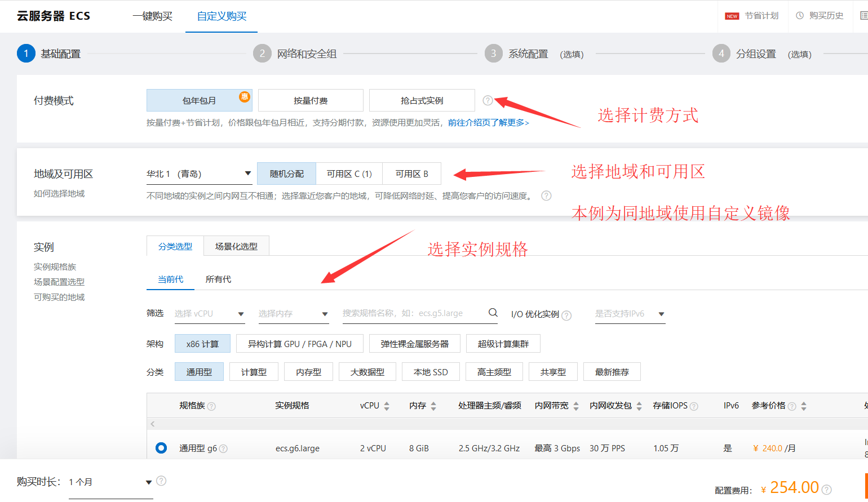Select 可用区 C (1)
Screen dimensions: 868x502
349,174
